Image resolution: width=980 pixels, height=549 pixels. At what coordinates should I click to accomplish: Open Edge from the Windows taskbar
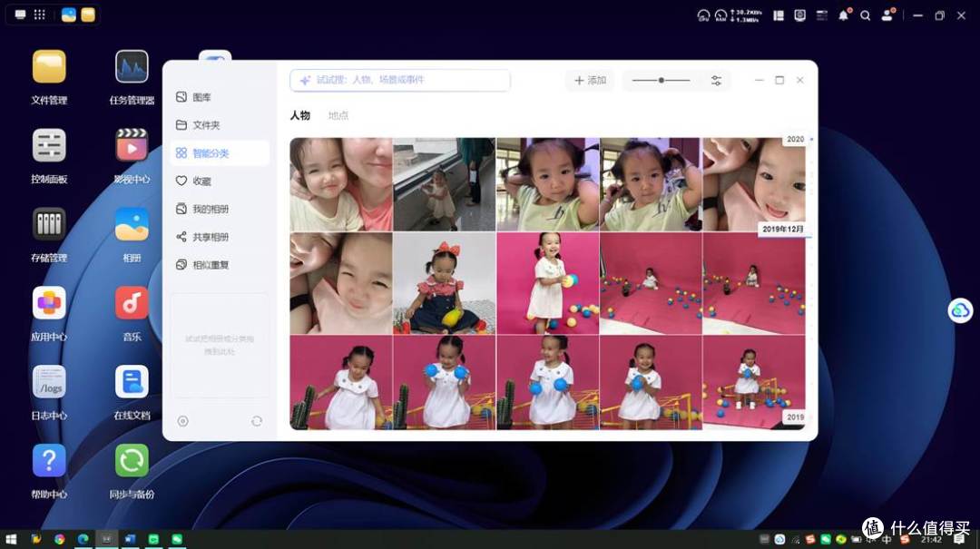coord(83,539)
